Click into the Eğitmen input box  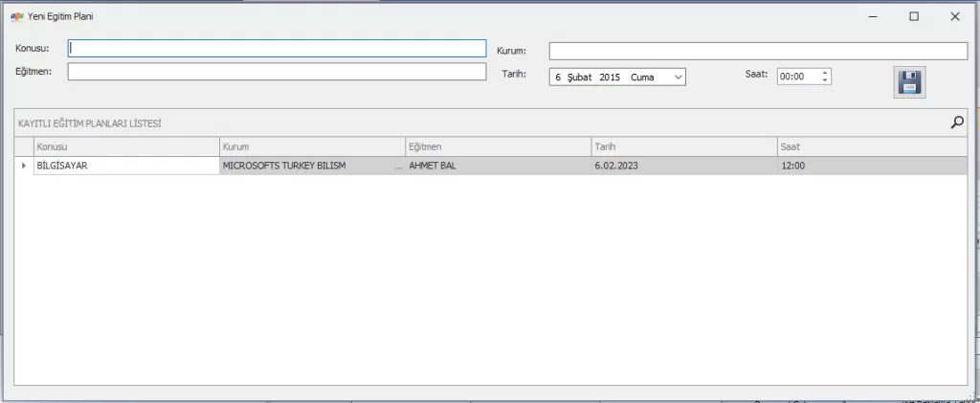(x=277, y=72)
